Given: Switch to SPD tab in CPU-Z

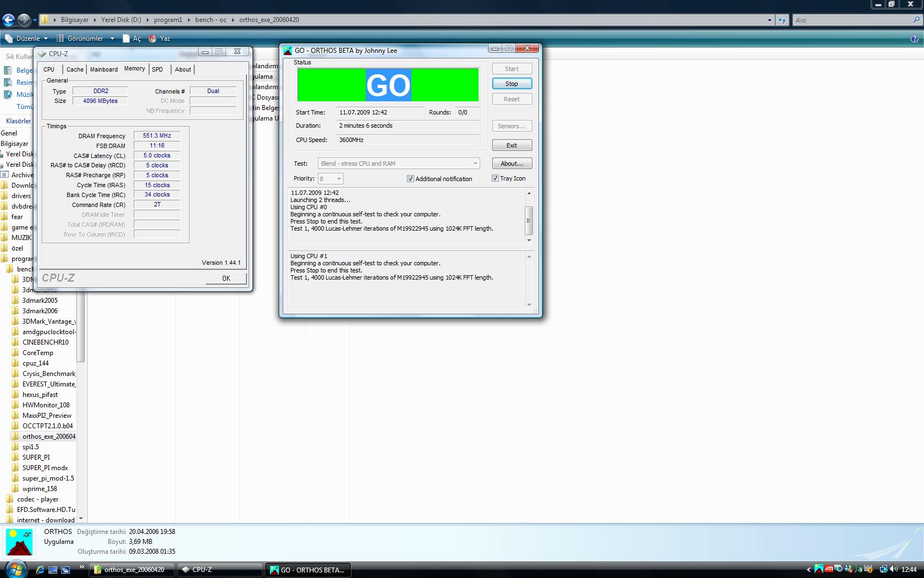Looking at the screenshot, I should tap(157, 69).
